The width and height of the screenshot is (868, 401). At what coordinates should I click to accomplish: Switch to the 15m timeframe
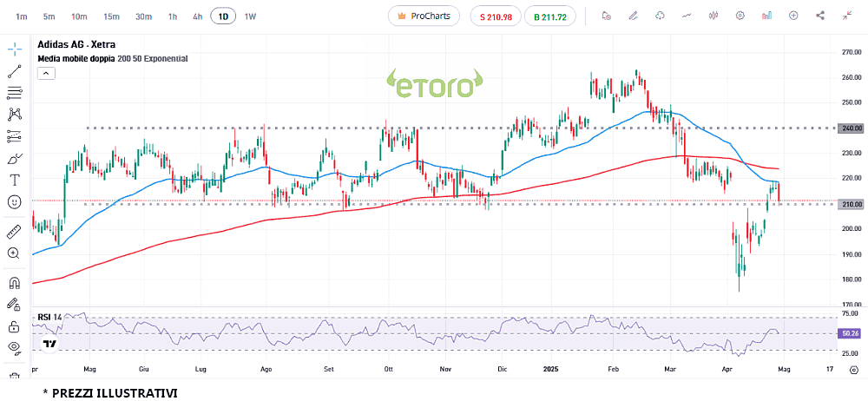click(x=111, y=16)
